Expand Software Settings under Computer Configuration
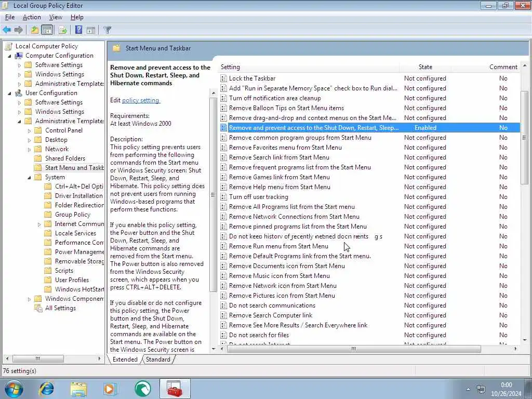The width and height of the screenshot is (532, 399). [19, 65]
